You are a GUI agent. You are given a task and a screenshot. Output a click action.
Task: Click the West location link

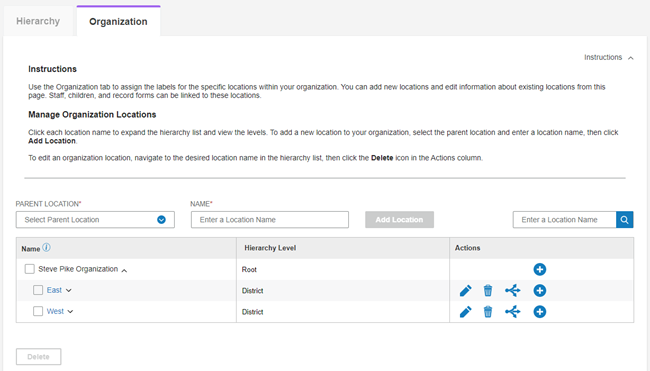click(x=55, y=311)
